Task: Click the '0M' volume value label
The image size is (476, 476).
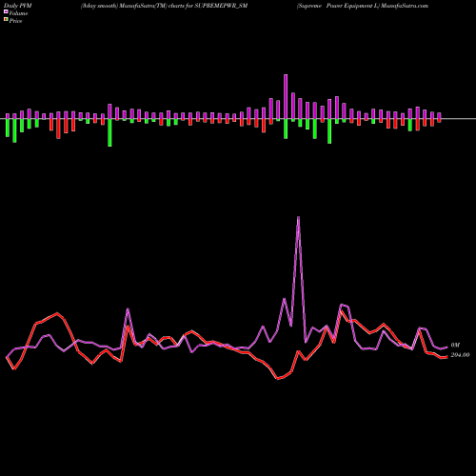Action: [x=455, y=345]
